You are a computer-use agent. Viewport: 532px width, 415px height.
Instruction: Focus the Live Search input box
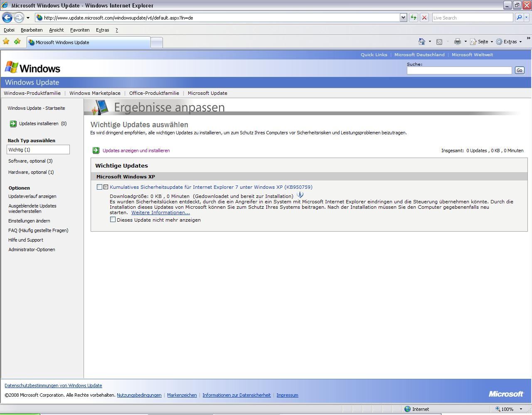(x=472, y=17)
